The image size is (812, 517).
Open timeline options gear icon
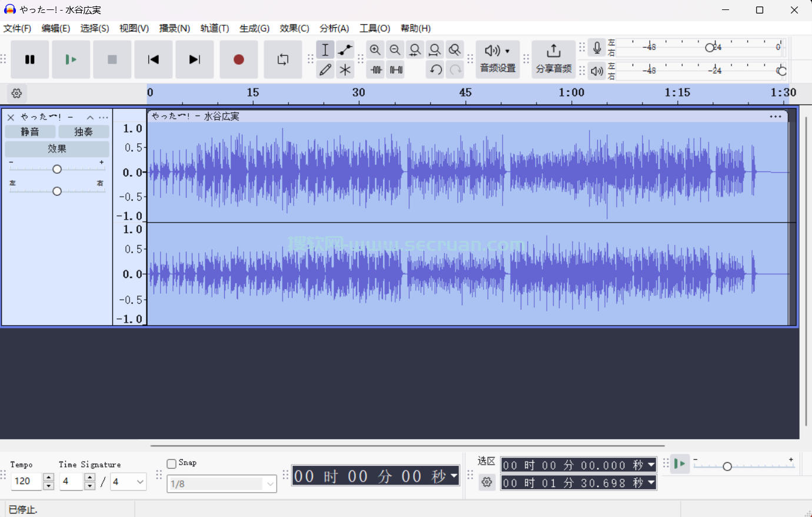pos(17,93)
